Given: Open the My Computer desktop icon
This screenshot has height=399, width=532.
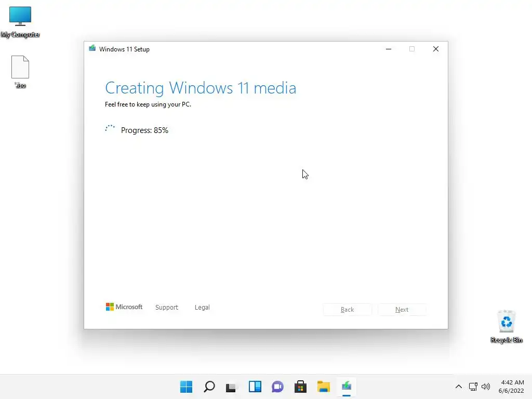Looking at the screenshot, I should [x=20, y=22].
